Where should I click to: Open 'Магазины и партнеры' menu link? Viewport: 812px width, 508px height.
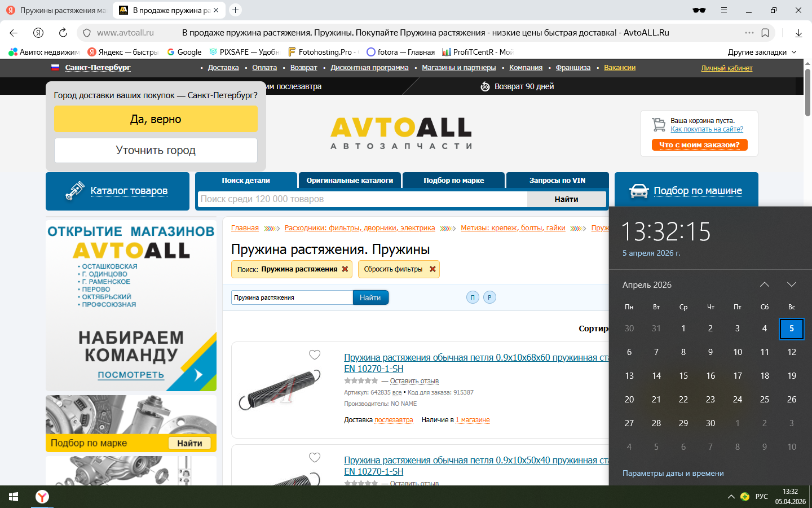point(459,68)
